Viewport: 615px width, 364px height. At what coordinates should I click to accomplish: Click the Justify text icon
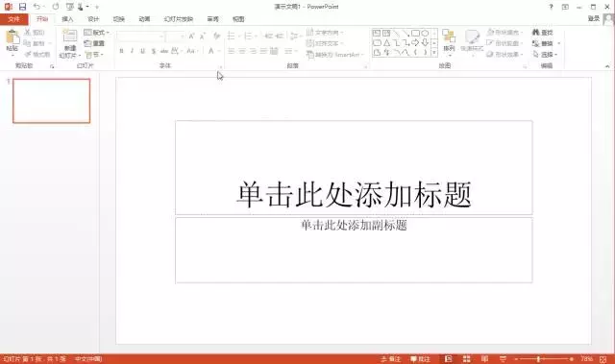263,51
